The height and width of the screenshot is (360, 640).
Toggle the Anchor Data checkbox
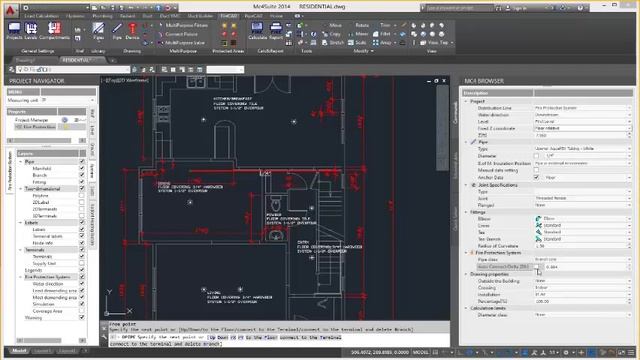pyautogui.click(x=536, y=177)
